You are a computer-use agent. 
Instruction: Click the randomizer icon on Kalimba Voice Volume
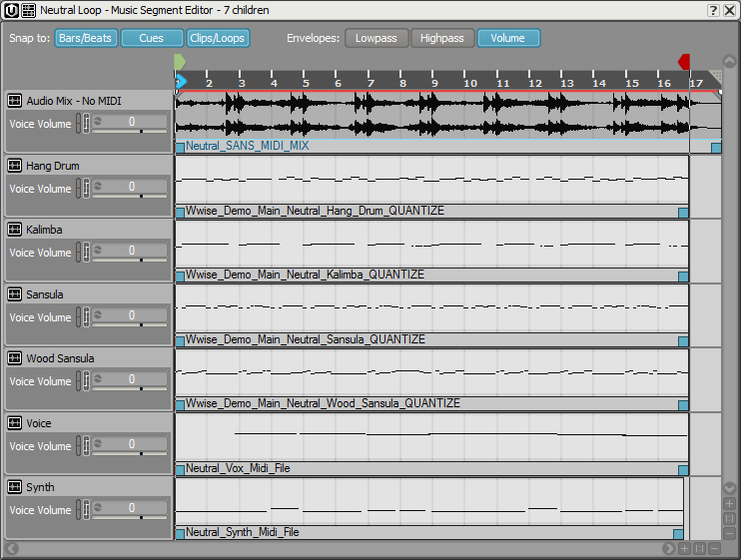point(98,250)
